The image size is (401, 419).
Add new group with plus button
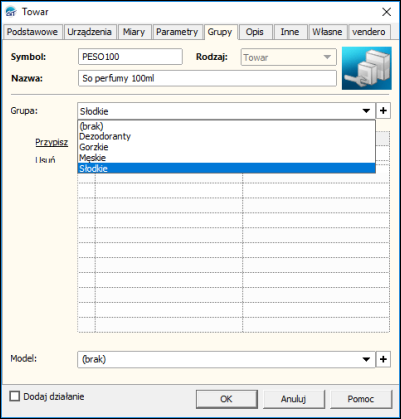(383, 111)
